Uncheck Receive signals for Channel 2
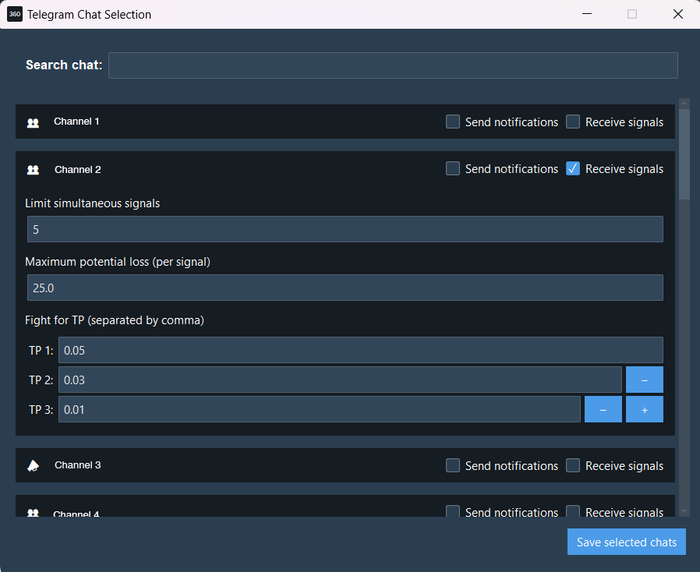700x572 pixels. 573,169
